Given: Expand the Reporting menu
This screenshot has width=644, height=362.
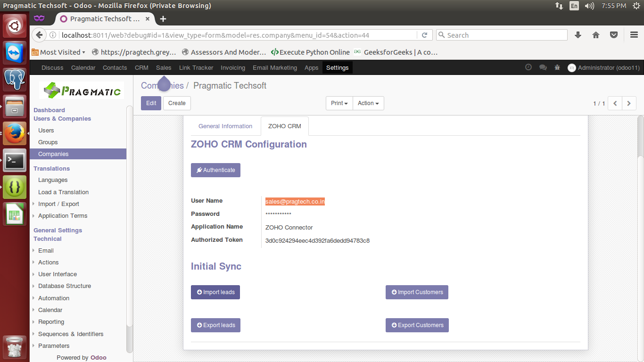Looking at the screenshot, I should coord(51,321).
